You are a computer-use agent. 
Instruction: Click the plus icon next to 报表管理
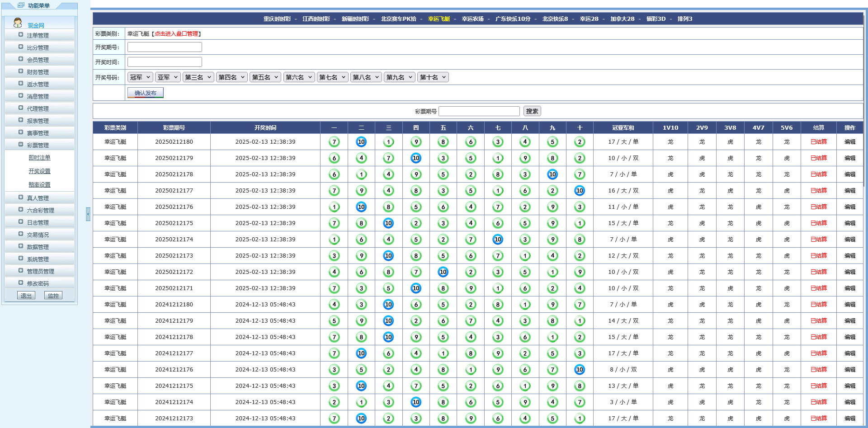click(21, 120)
